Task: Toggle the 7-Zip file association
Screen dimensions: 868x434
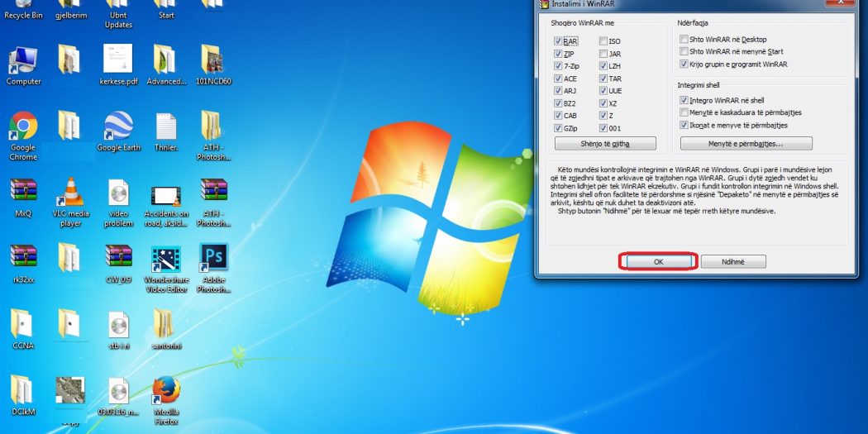Action: click(x=557, y=66)
